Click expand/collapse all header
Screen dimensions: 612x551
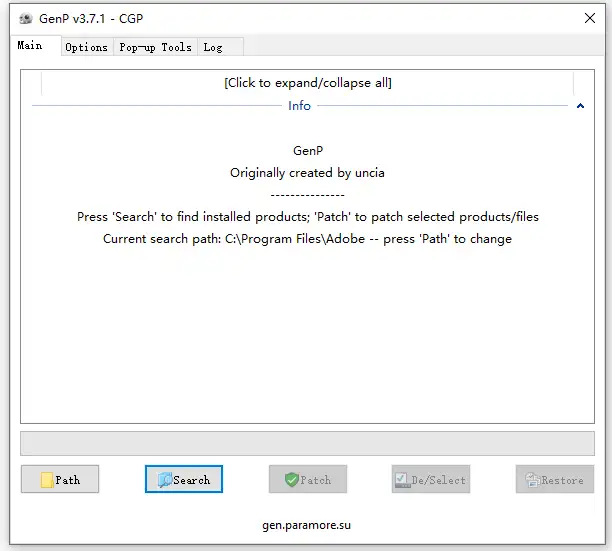pos(308,83)
